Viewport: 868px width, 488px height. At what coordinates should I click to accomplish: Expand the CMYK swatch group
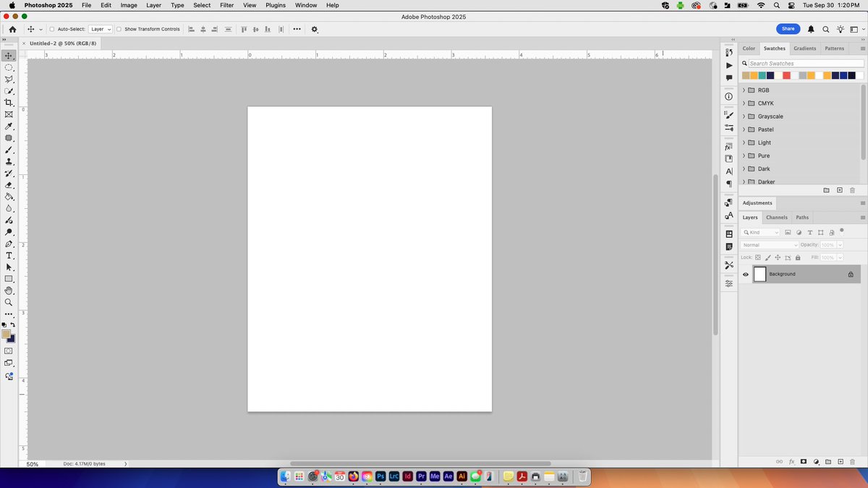coord(744,103)
